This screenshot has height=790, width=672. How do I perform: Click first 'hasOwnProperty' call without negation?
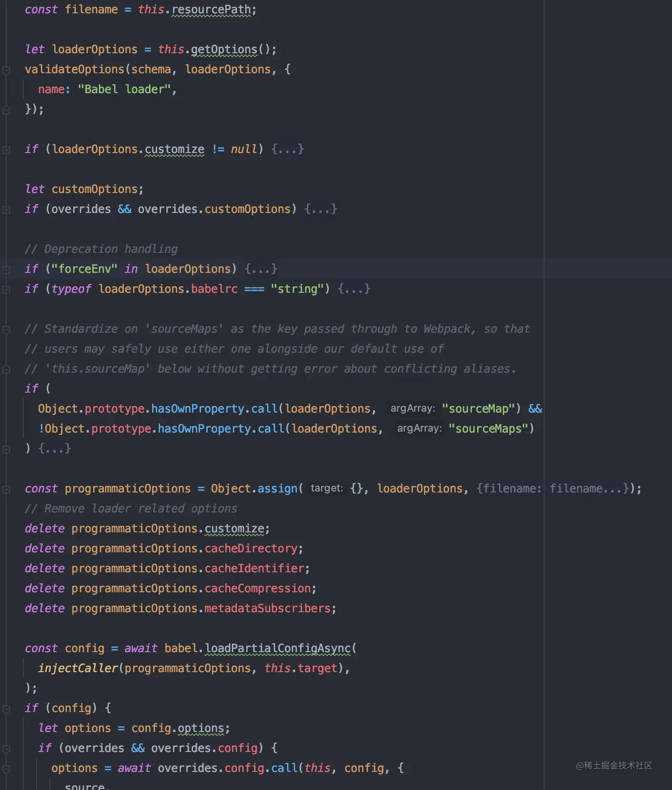tap(198, 409)
